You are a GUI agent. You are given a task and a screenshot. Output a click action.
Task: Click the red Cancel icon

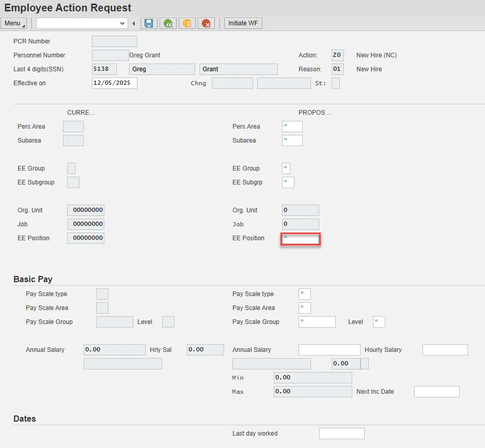207,23
